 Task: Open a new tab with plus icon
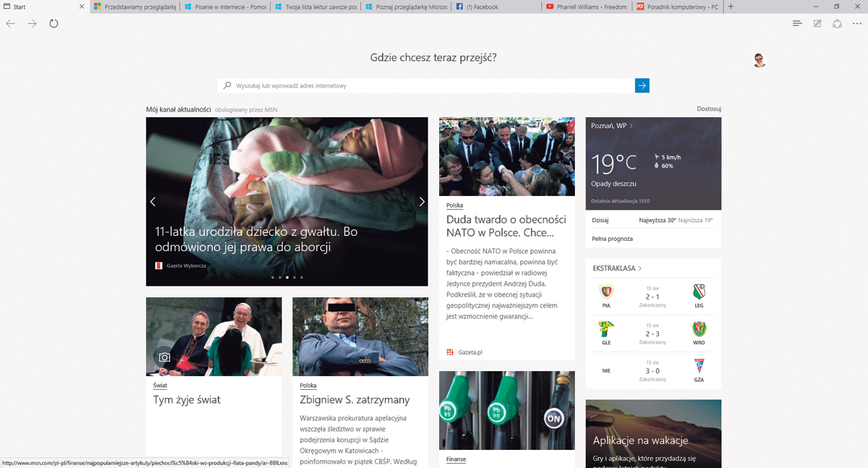[x=731, y=7]
